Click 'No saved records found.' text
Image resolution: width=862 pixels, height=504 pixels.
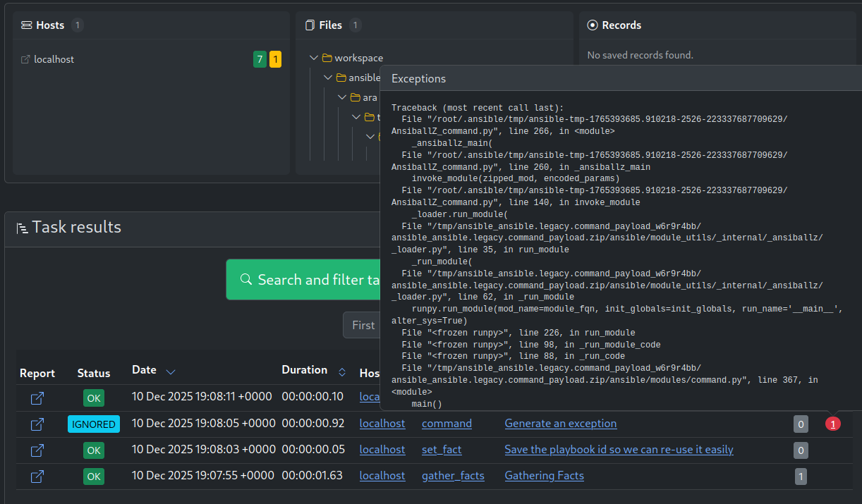pos(641,55)
